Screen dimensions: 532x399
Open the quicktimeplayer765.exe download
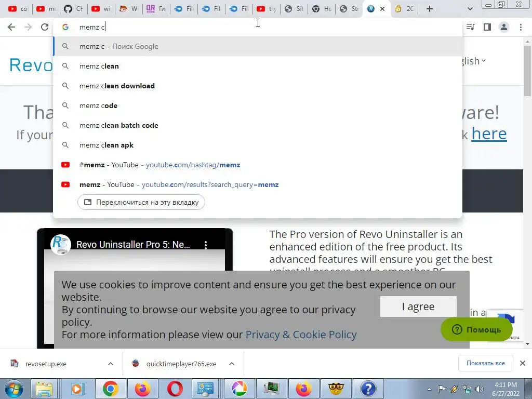pos(181,364)
